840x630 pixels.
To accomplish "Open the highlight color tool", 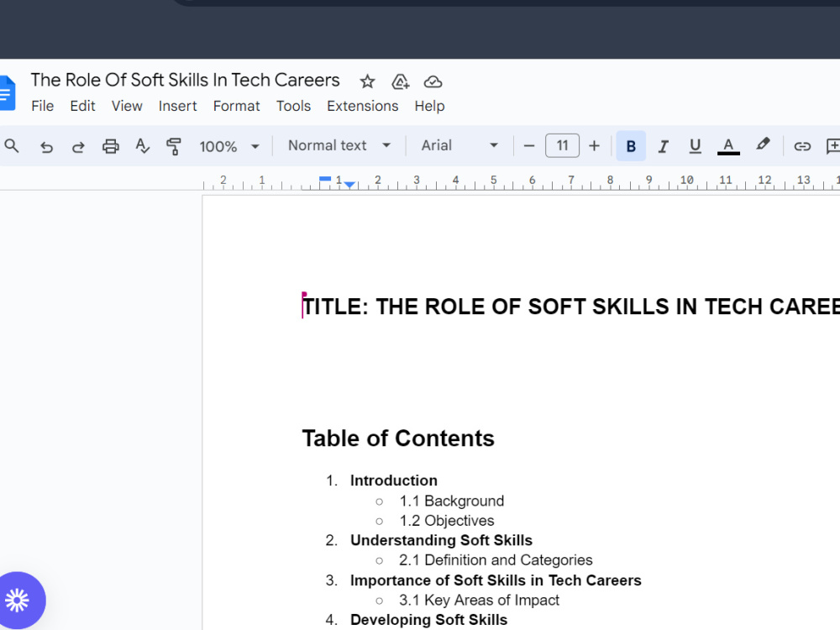I will coord(763,144).
